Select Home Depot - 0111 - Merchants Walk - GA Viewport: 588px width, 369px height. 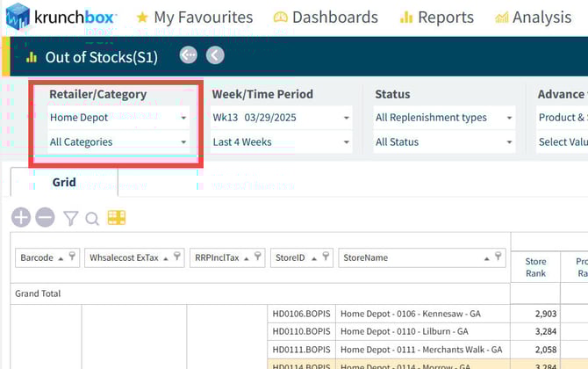tap(421, 350)
